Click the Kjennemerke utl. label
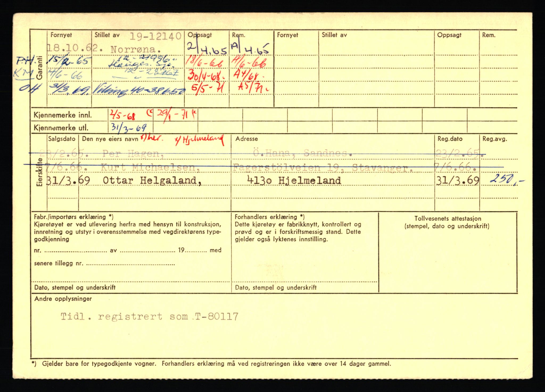This screenshot has width=545, height=392. tap(61, 128)
